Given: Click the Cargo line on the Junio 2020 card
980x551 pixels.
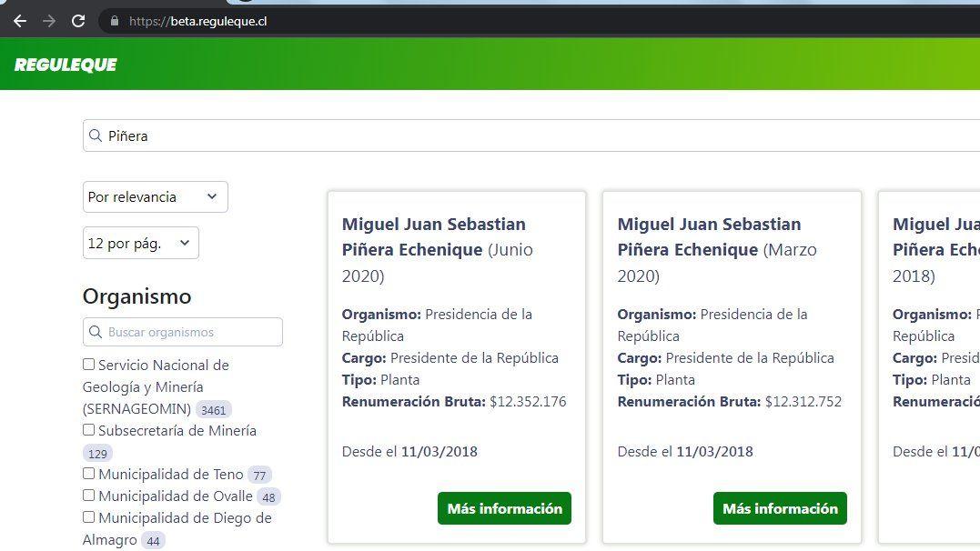Looking at the screenshot, I should point(450,358).
